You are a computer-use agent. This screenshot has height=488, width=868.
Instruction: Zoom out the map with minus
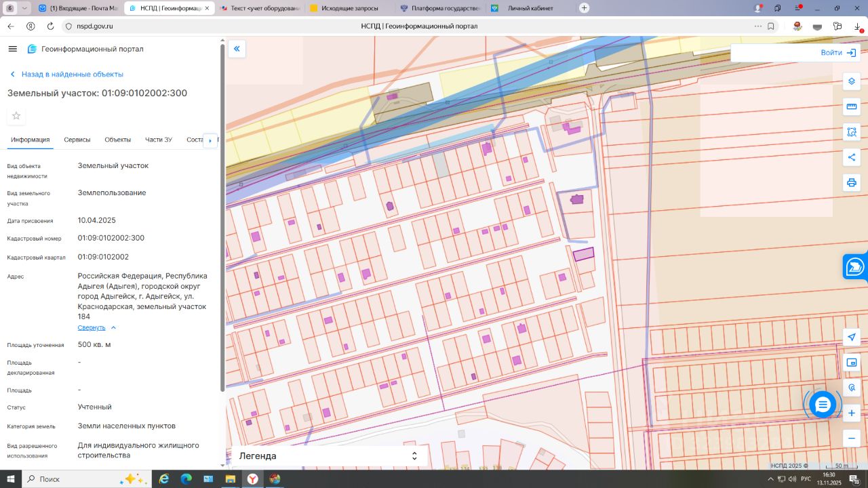852,438
